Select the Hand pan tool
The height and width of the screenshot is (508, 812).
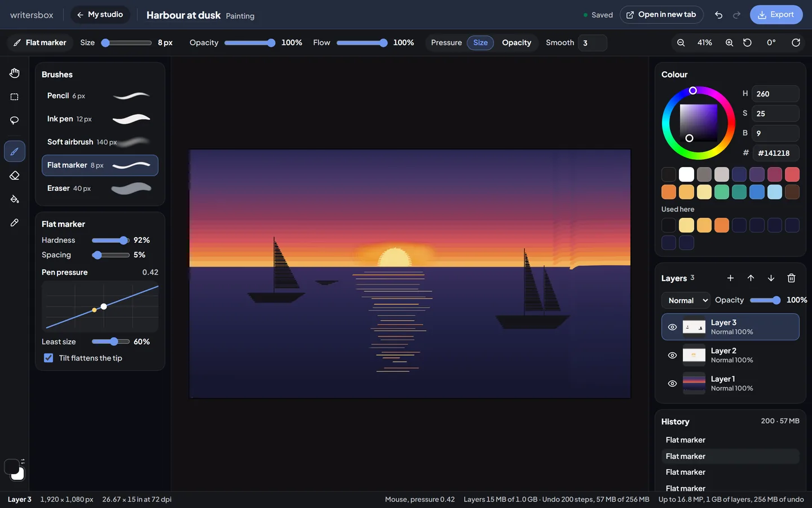[x=15, y=73]
